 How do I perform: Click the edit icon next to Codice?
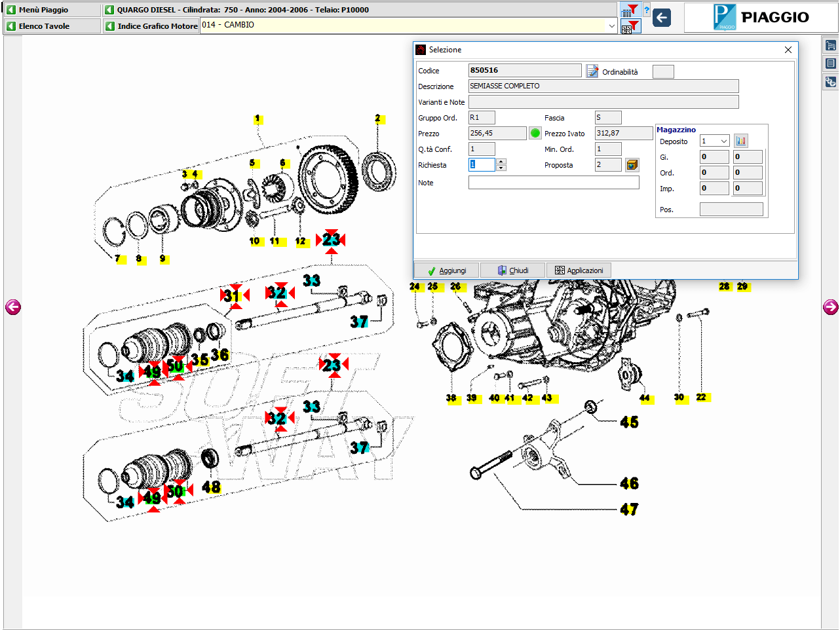click(592, 71)
